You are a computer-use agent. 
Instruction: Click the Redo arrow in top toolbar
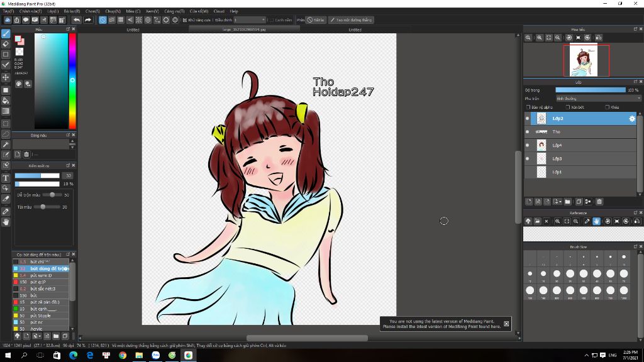click(88, 19)
